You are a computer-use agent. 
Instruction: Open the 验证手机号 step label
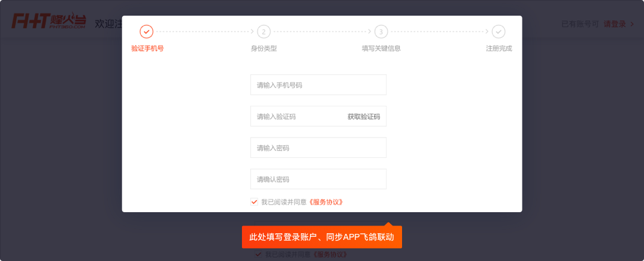(x=147, y=48)
